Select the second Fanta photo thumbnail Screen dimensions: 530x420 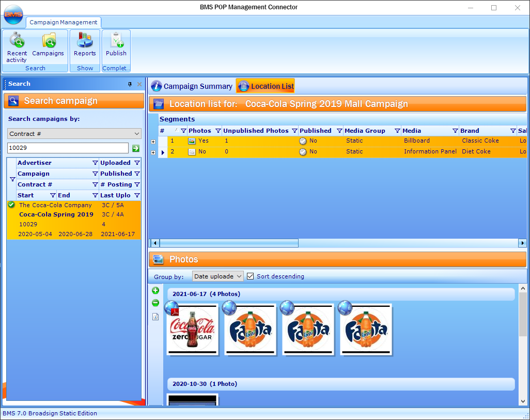click(x=308, y=330)
